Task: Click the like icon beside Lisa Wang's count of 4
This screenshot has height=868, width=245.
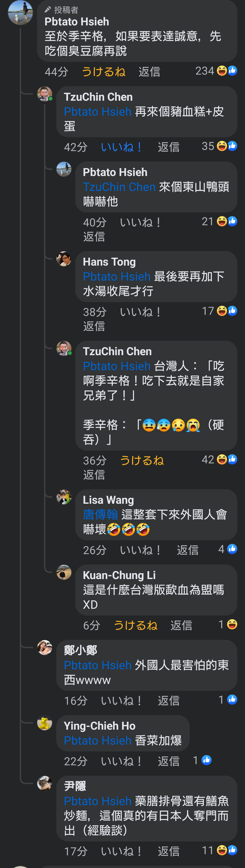Action: tap(232, 549)
